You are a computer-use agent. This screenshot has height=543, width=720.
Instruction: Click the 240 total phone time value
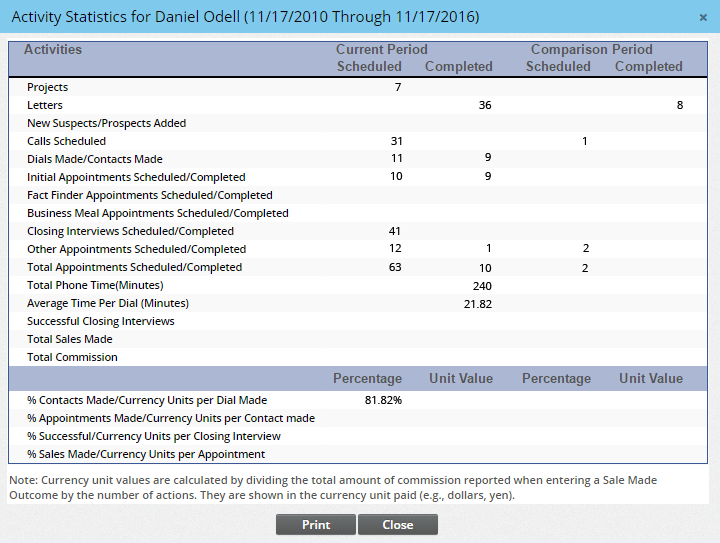click(x=481, y=286)
